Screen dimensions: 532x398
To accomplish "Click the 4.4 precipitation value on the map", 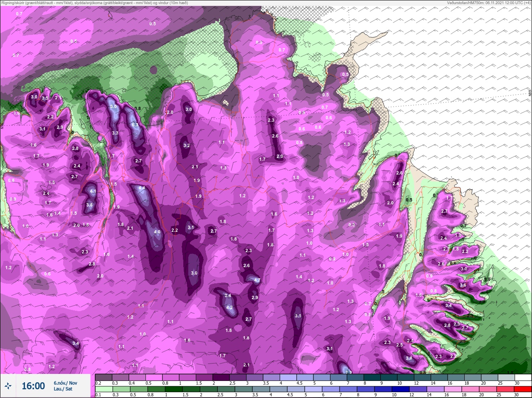I will pyautogui.click(x=141, y=188).
